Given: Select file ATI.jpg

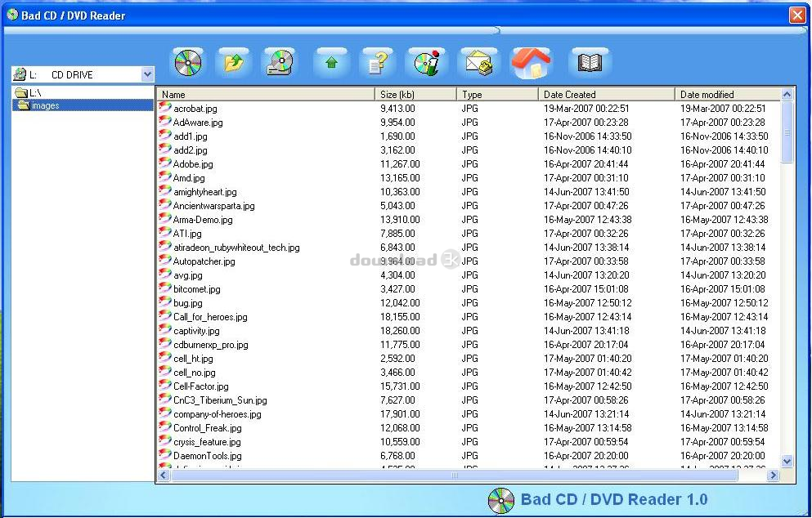Looking at the screenshot, I should pyautogui.click(x=187, y=234).
